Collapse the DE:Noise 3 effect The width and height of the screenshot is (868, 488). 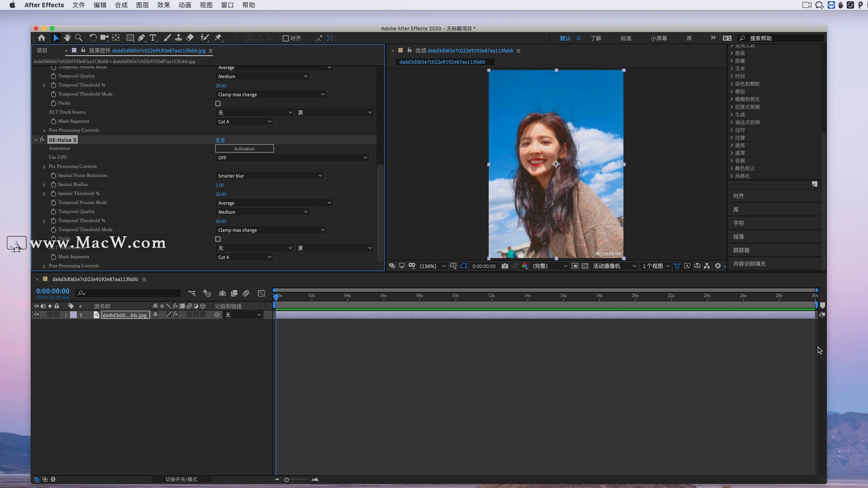tap(36, 140)
